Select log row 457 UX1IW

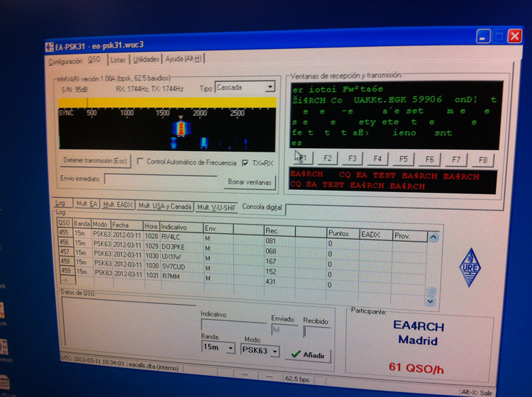coord(242,257)
